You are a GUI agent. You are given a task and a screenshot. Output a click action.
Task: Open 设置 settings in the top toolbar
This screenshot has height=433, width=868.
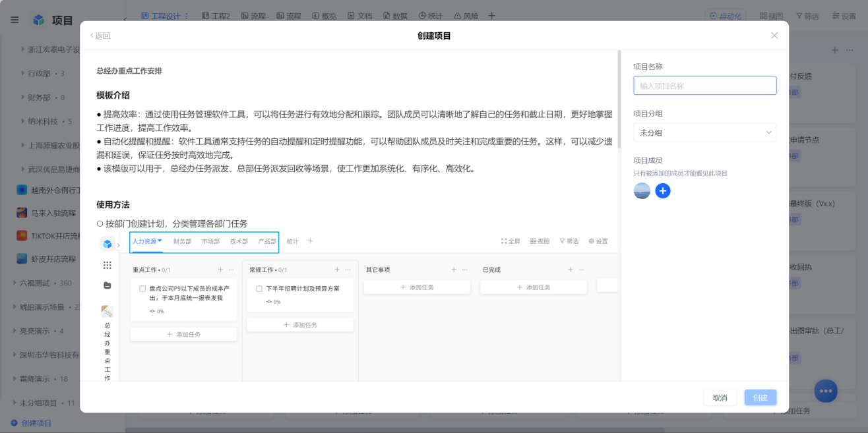tap(844, 16)
